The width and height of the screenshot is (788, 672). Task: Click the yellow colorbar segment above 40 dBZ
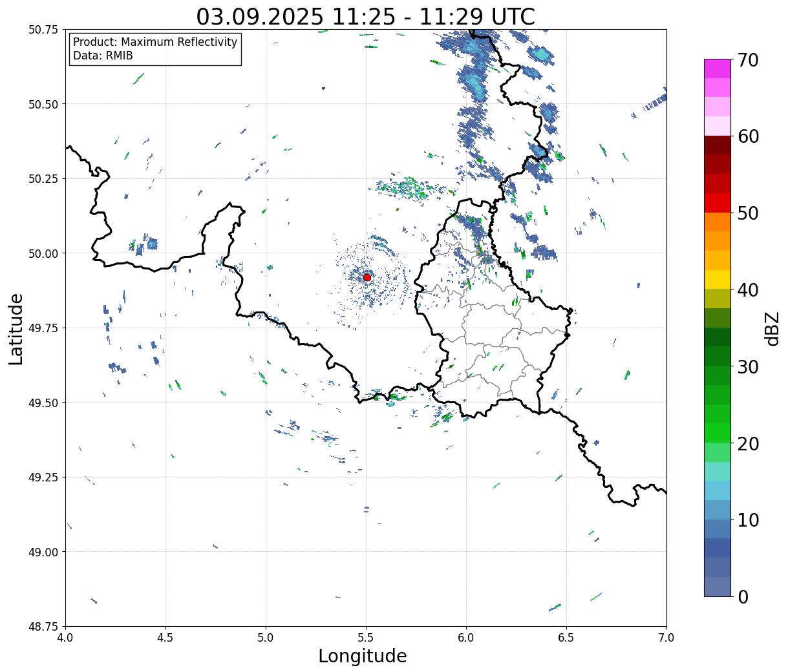coord(718,279)
